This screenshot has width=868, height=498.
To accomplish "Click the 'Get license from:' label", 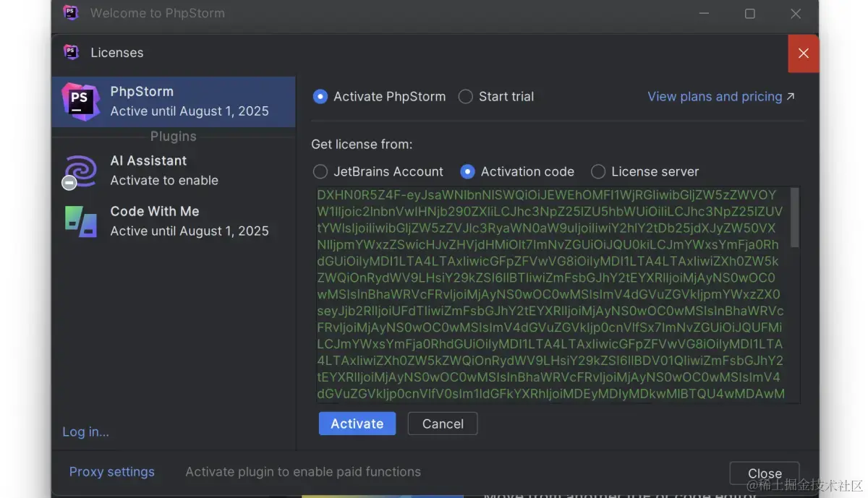I will coord(362,144).
